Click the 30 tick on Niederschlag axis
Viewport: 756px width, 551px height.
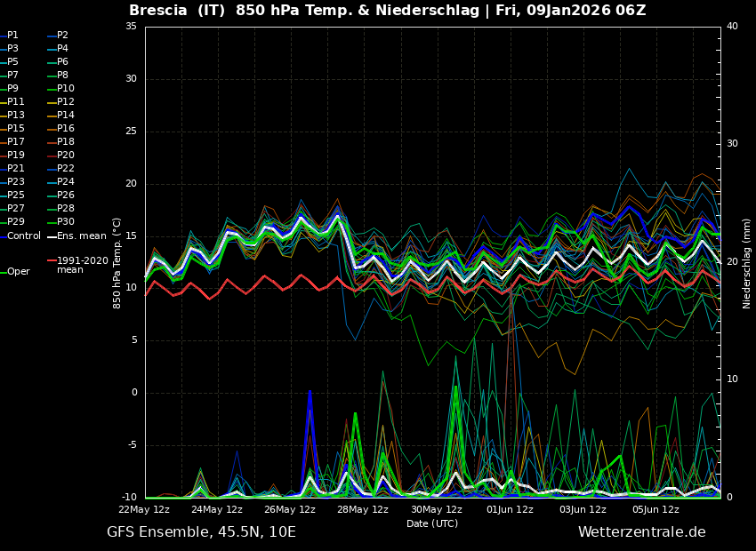(732, 144)
